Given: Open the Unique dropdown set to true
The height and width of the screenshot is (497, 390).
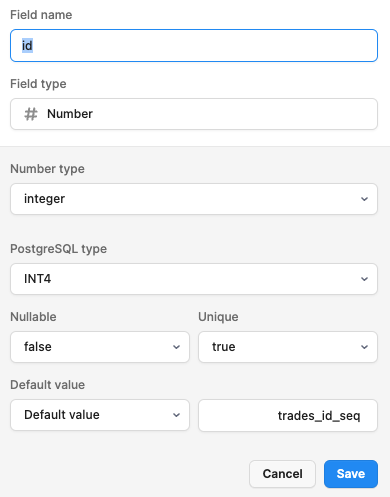Looking at the screenshot, I should click(288, 347).
